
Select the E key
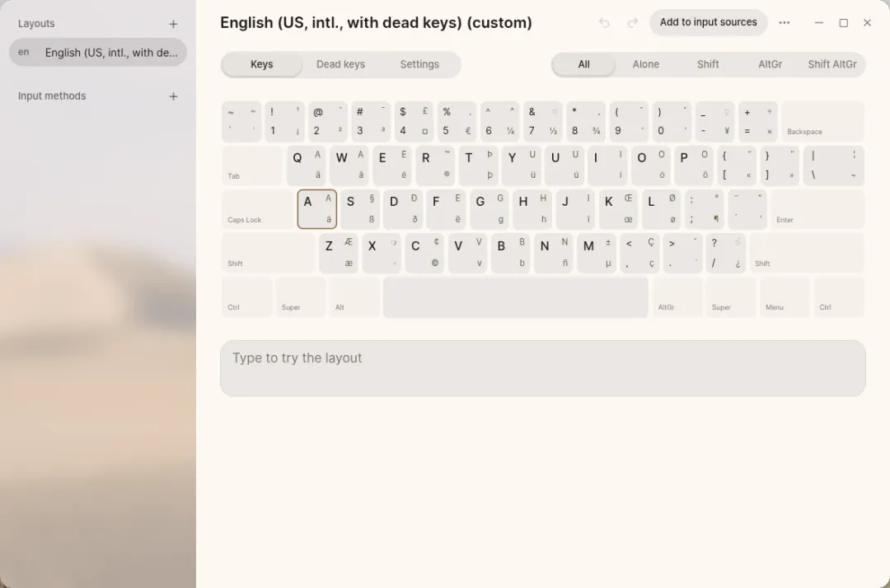coord(392,165)
